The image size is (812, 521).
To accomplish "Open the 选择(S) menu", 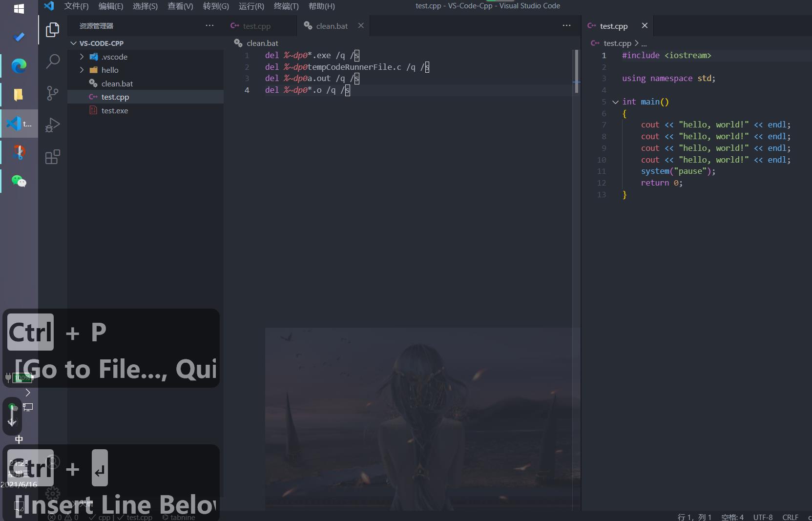I will [145, 6].
